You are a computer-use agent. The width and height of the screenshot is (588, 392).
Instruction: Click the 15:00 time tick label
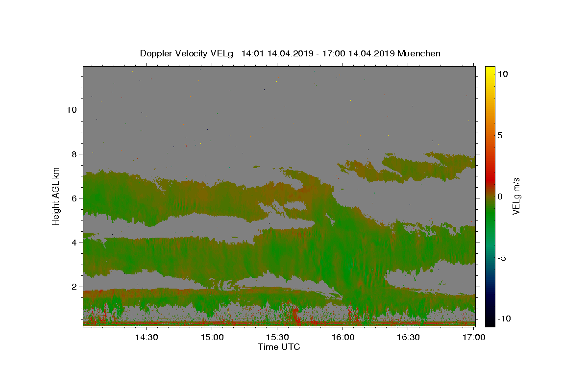click(212, 338)
